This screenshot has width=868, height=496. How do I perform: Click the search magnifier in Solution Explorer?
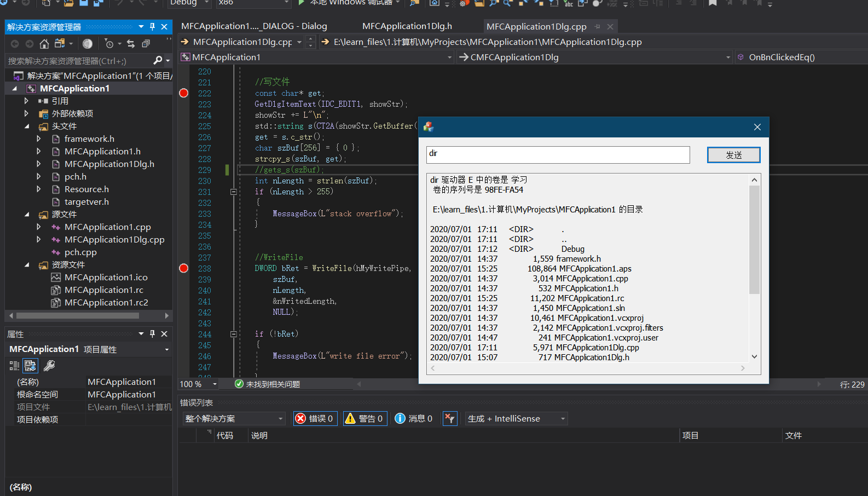click(158, 60)
